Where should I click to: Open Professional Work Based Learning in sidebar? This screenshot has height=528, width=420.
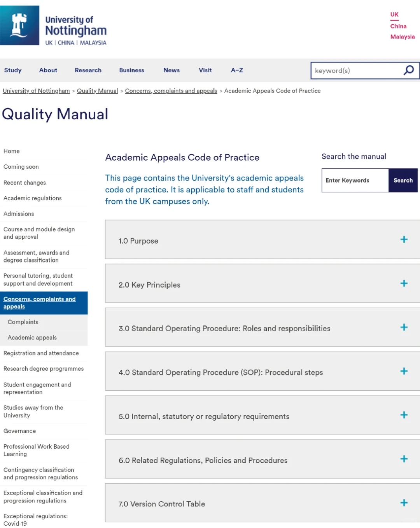(37, 450)
